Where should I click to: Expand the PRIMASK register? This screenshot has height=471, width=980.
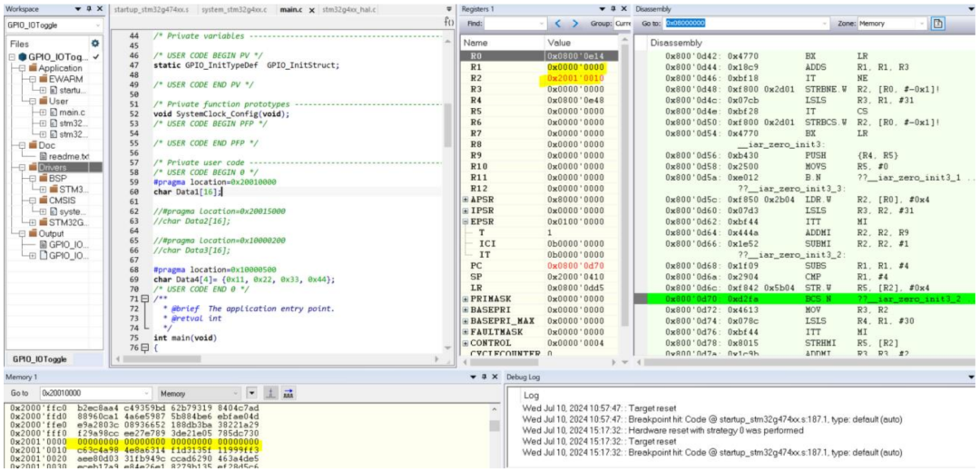465,299
